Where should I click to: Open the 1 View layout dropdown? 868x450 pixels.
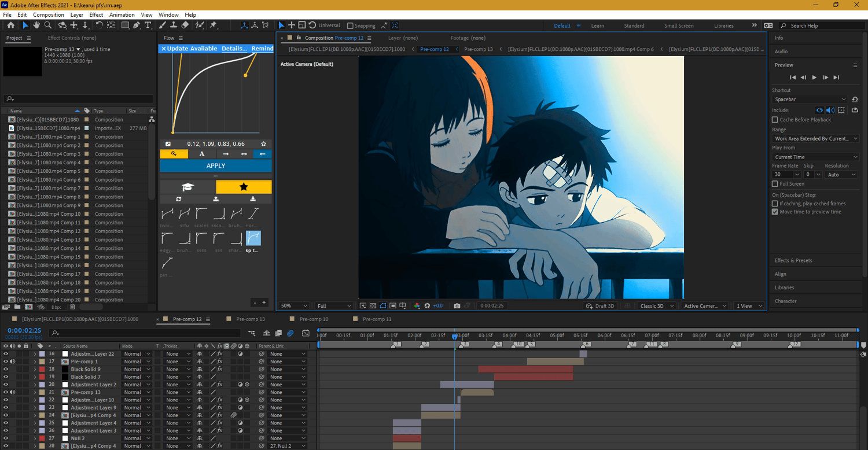coord(748,306)
